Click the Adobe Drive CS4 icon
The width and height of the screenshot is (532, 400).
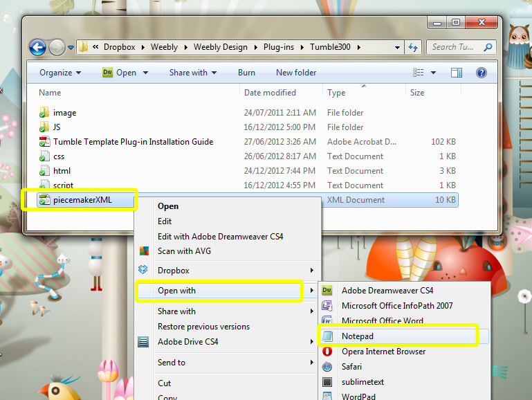pyautogui.click(x=143, y=342)
